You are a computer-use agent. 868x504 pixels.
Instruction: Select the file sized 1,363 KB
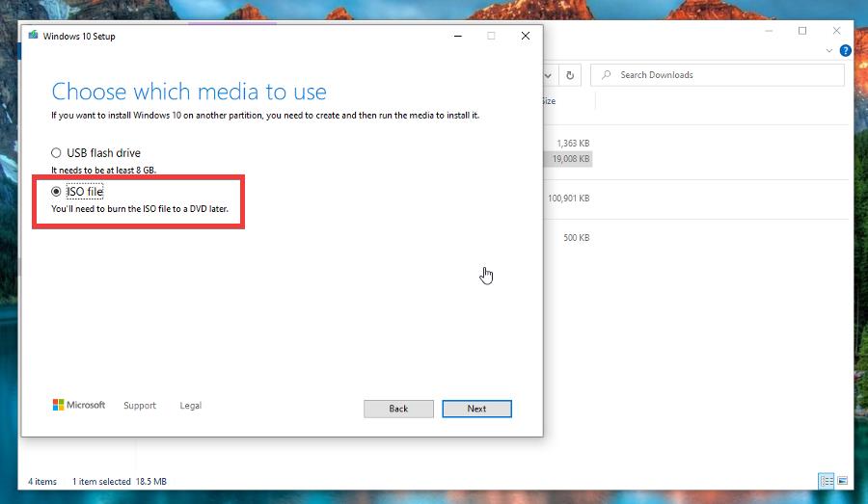[x=573, y=144]
